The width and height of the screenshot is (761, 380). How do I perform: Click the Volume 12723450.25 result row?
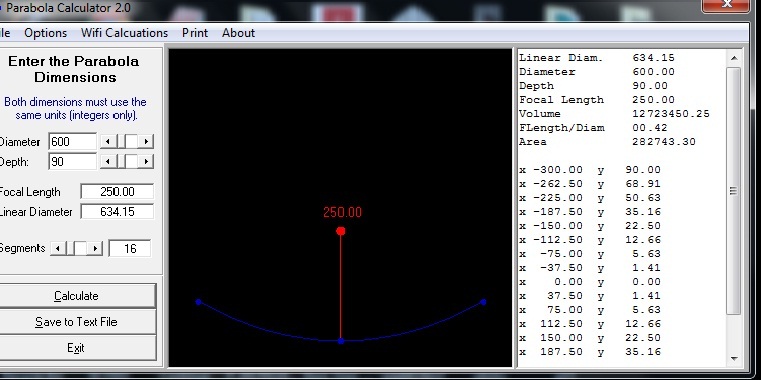click(614, 114)
